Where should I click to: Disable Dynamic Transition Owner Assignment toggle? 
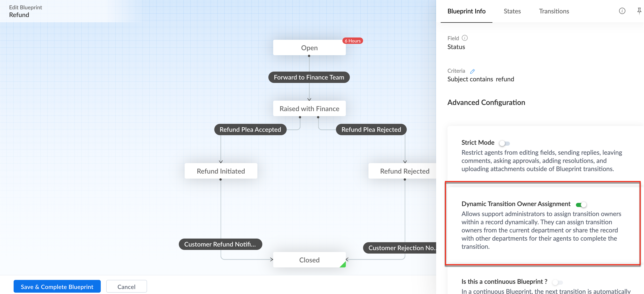coord(581,205)
